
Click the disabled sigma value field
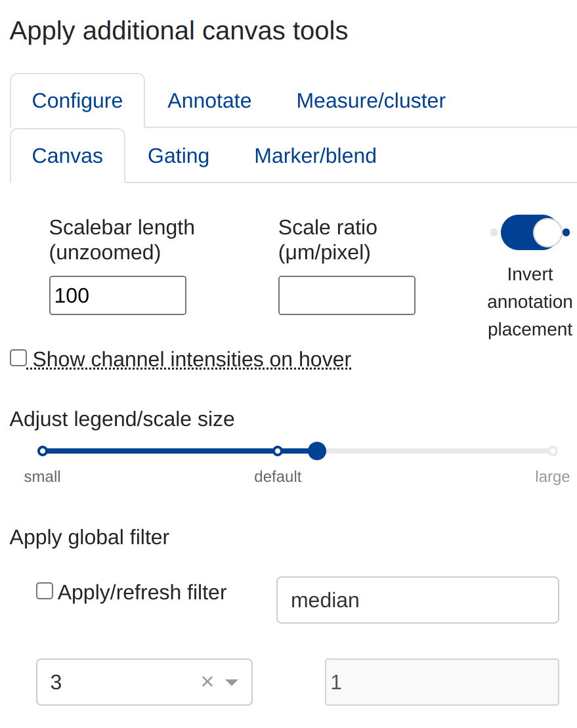(x=442, y=682)
